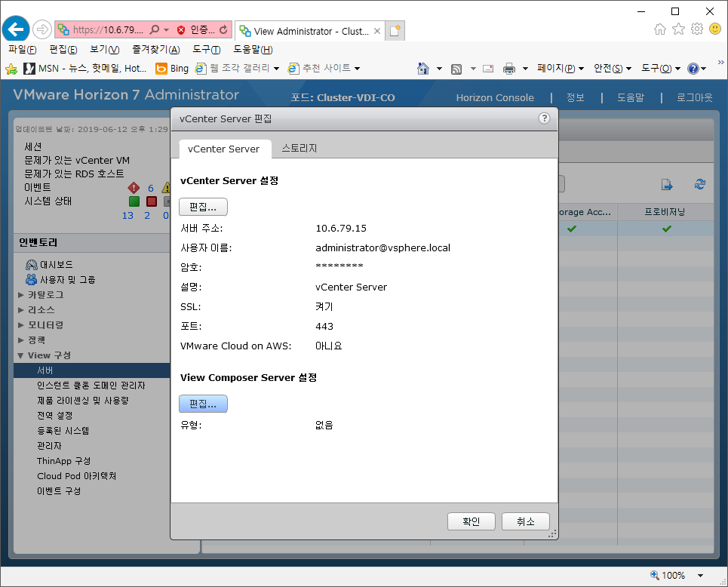Click the 로그아웃 header link
The height and width of the screenshot is (587, 728).
694,97
